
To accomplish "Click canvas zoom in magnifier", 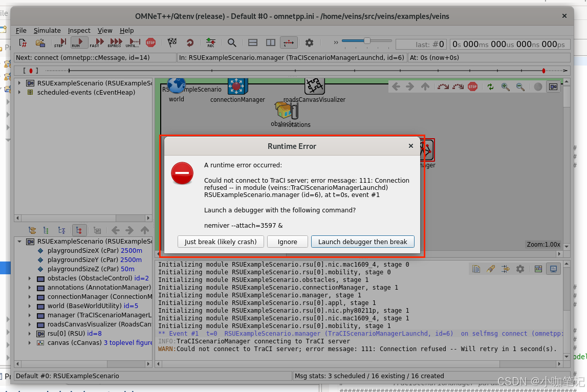I will click(506, 87).
